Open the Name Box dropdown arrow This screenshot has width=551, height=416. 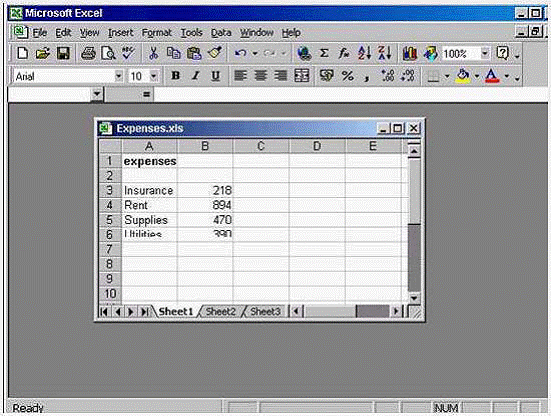tap(97, 94)
